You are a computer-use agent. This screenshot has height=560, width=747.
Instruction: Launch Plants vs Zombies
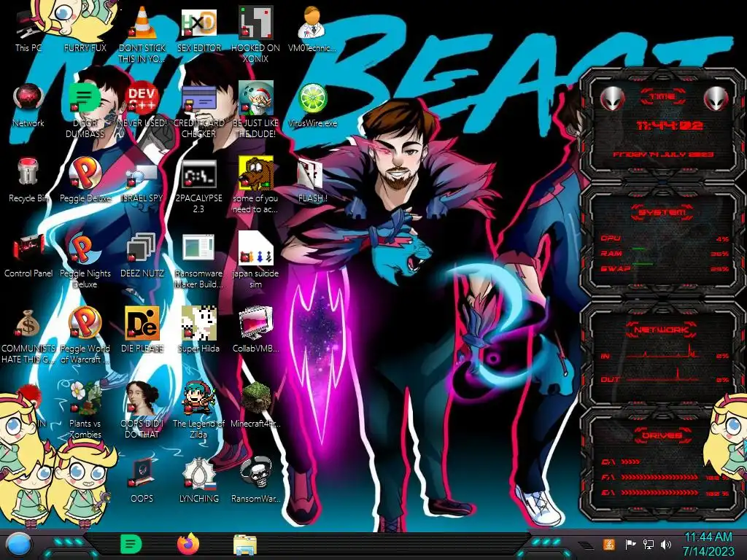[x=85, y=411]
